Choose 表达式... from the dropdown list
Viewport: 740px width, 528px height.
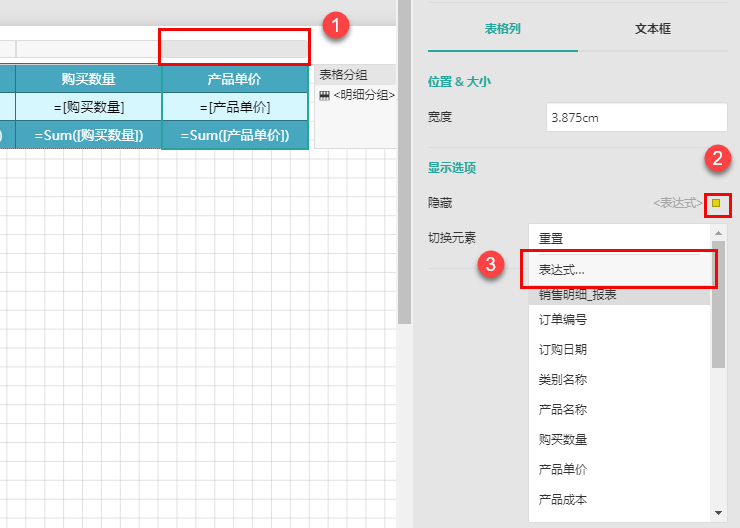point(562,269)
